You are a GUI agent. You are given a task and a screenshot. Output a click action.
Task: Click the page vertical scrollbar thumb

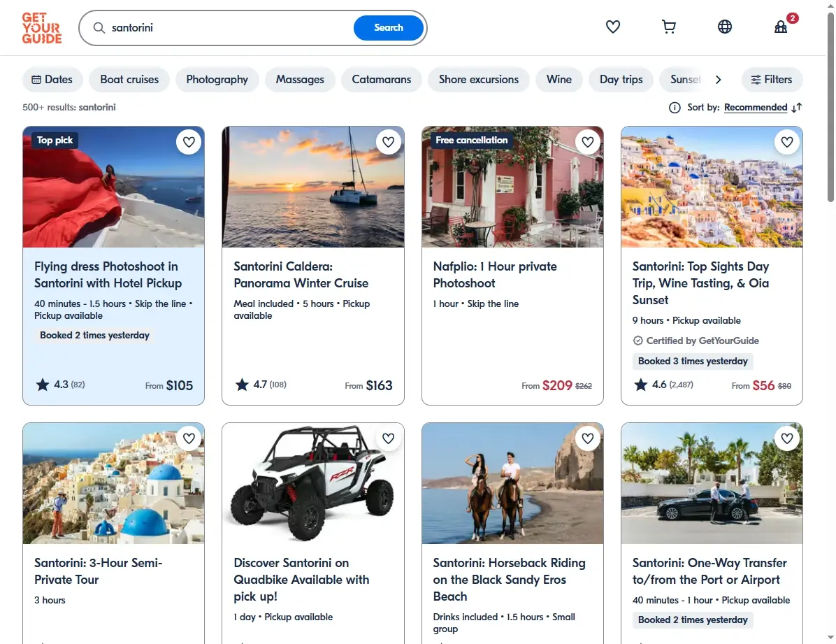pos(830,107)
